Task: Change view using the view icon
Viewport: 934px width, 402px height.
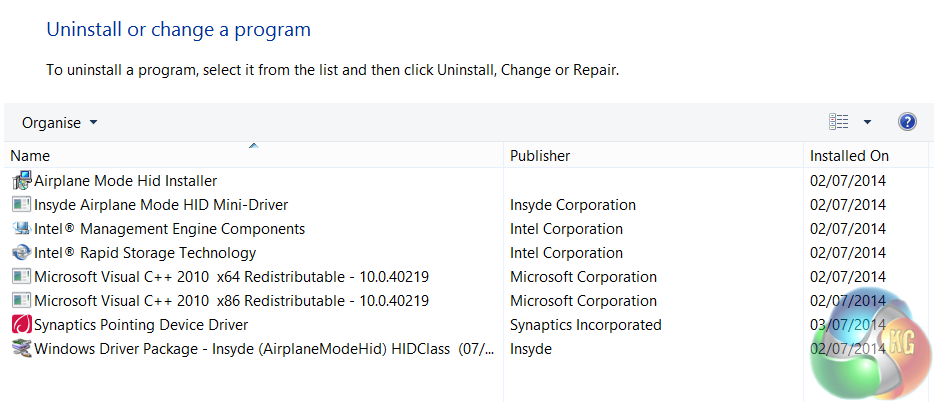Action: coord(839,122)
